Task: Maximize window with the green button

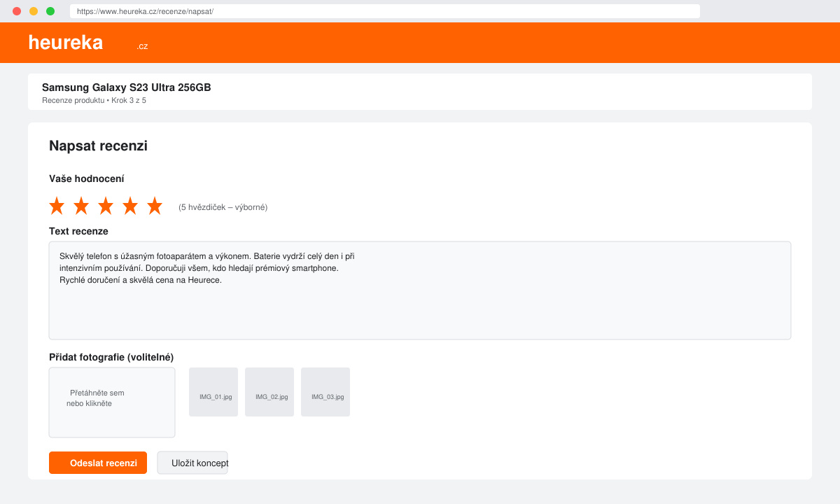Action: click(50, 11)
